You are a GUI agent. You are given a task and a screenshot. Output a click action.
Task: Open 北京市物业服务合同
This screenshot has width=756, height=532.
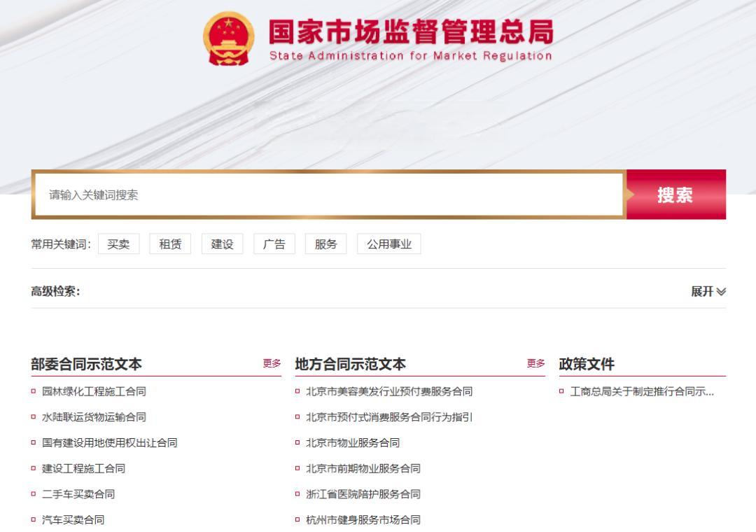click(x=353, y=442)
